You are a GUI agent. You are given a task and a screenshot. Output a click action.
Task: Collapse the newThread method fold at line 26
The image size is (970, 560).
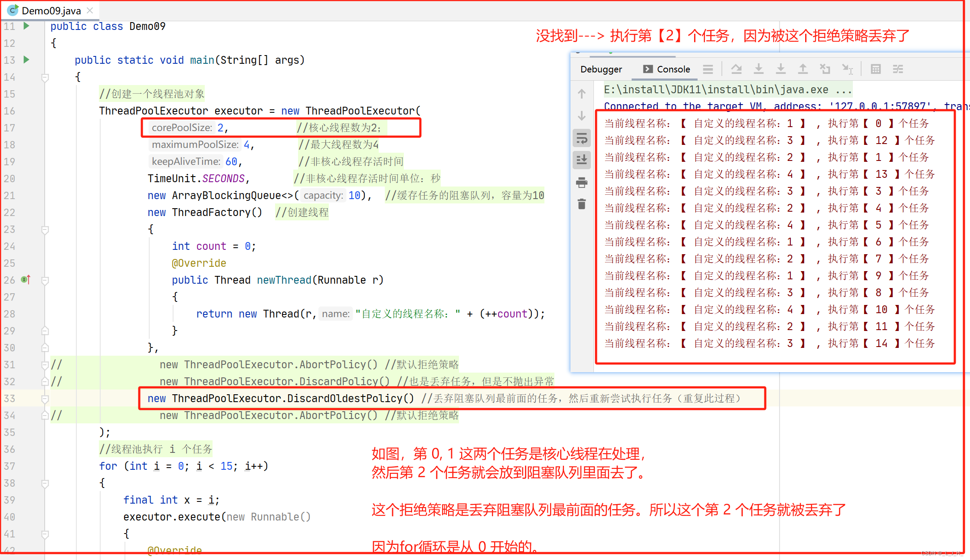pos(45,280)
